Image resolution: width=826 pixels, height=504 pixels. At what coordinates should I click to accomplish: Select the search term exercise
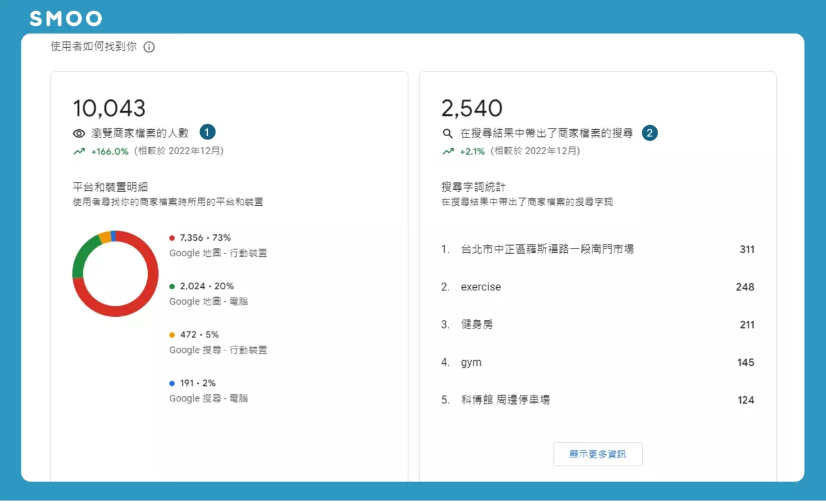click(x=481, y=287)
